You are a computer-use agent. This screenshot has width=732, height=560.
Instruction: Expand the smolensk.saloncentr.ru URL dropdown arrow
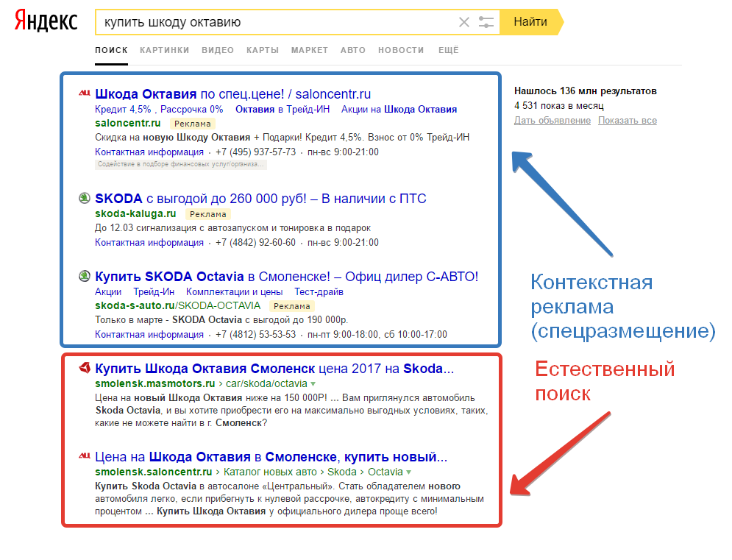[408, 472]
